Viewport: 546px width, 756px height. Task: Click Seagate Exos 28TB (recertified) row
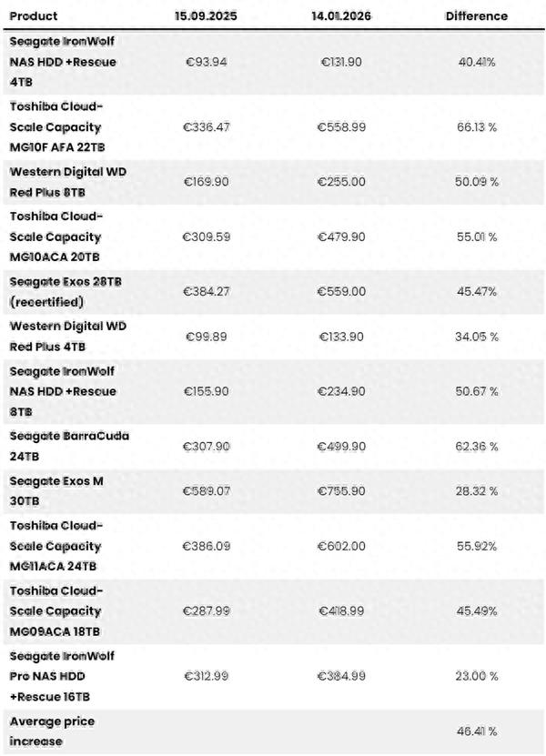click(x=274, y=292)
